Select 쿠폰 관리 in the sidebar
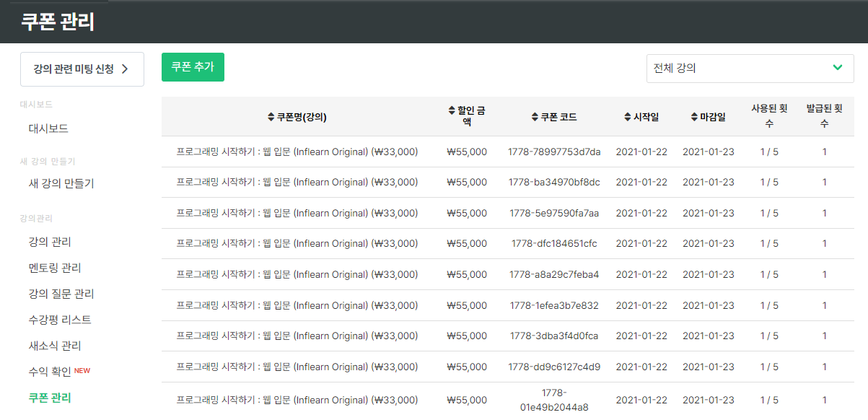The width and height of the screenshot is (868, 420). tap(50, 398)
